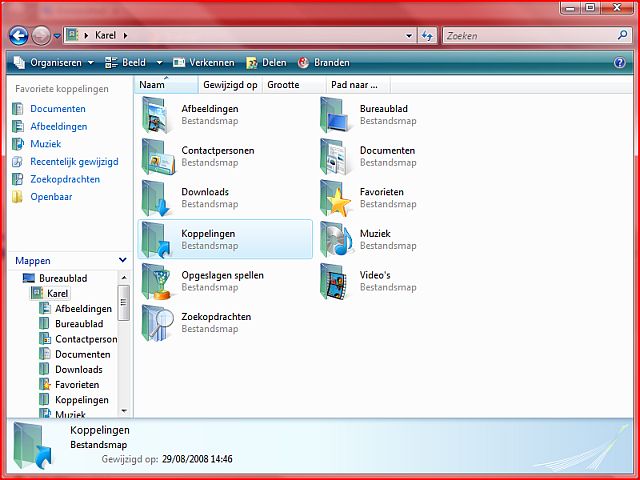Type in the Zoeken search field
The image size is (640, 480).
(525, 36)
